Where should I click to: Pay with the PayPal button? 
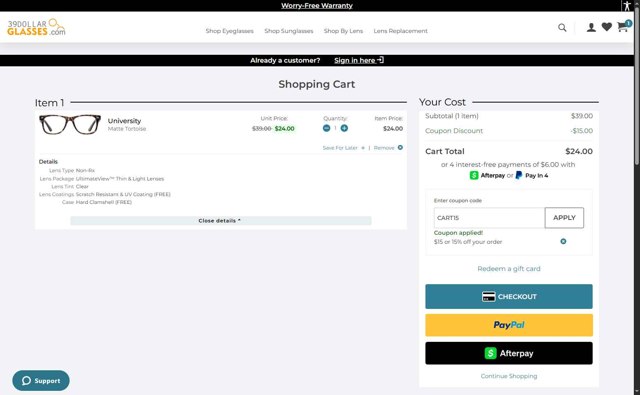(509, 325)
